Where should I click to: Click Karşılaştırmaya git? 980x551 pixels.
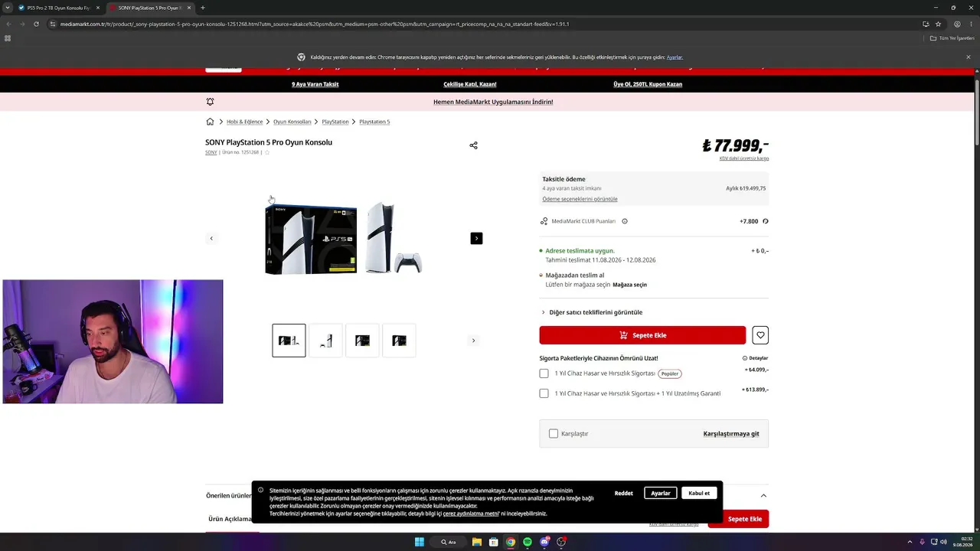point(731,434)
